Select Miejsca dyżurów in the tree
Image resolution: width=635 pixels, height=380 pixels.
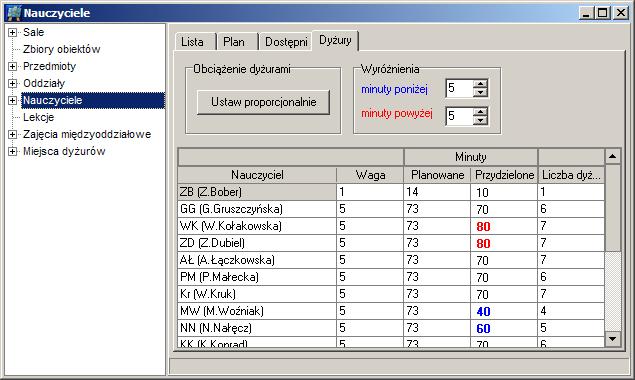click(x=64, y=151)
